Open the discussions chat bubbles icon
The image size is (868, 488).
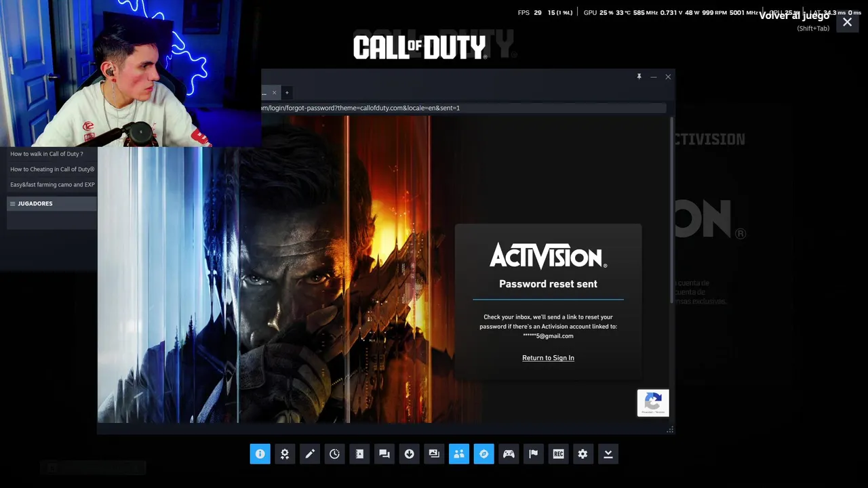pos(384,454)
